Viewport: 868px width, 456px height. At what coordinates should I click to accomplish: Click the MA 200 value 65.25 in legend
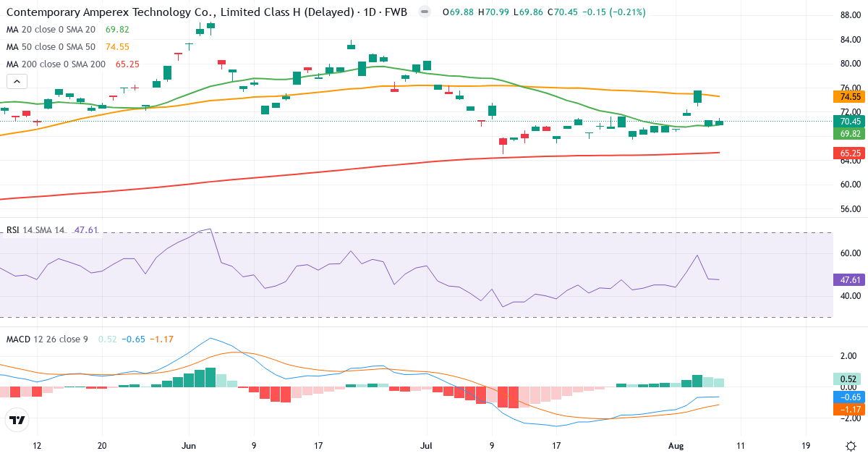click(x=127, y=64)
